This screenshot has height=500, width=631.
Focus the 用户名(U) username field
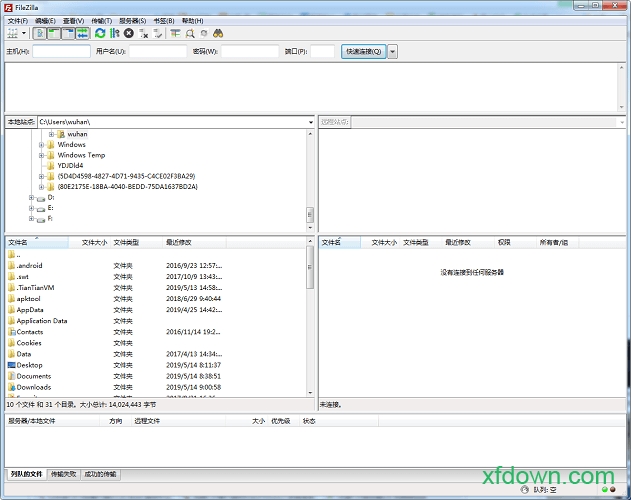point(158,51)
